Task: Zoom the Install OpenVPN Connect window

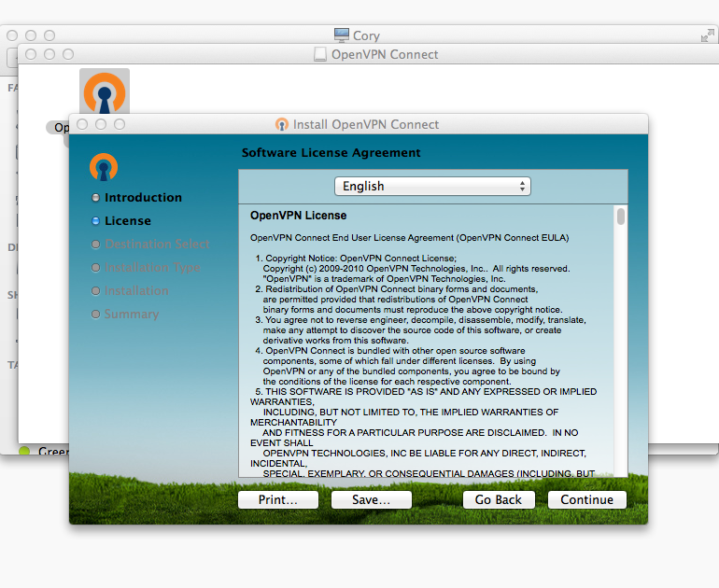Action: 120,124
